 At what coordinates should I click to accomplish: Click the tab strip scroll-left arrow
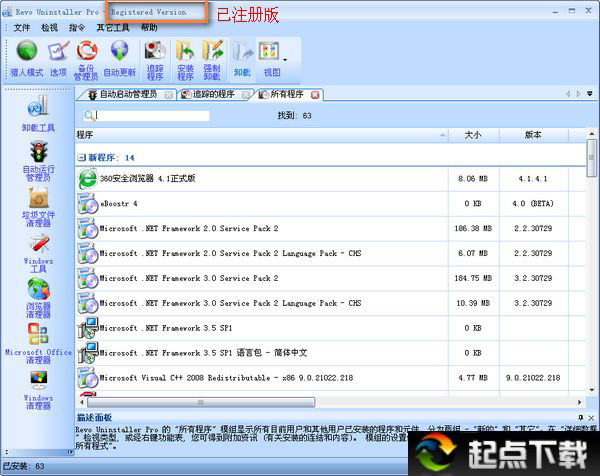pyautogui.click(x=568, y=93)
